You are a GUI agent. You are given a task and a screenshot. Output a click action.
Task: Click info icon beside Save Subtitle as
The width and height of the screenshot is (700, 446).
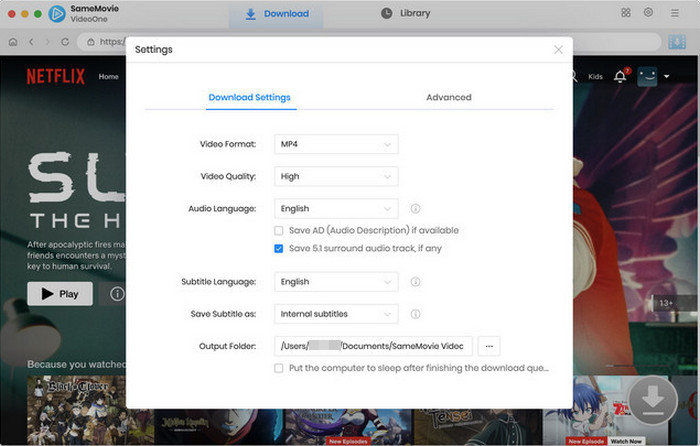coord(415,313)
